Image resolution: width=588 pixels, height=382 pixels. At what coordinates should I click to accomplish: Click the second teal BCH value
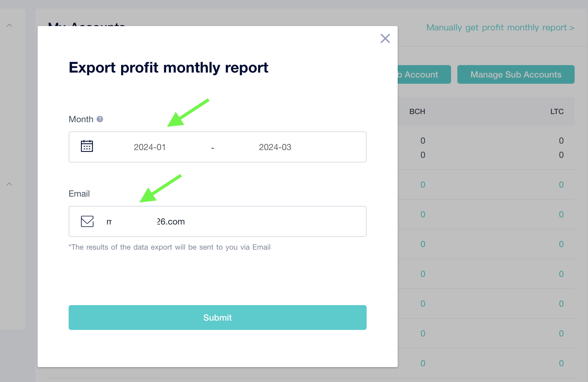[423, 215]
